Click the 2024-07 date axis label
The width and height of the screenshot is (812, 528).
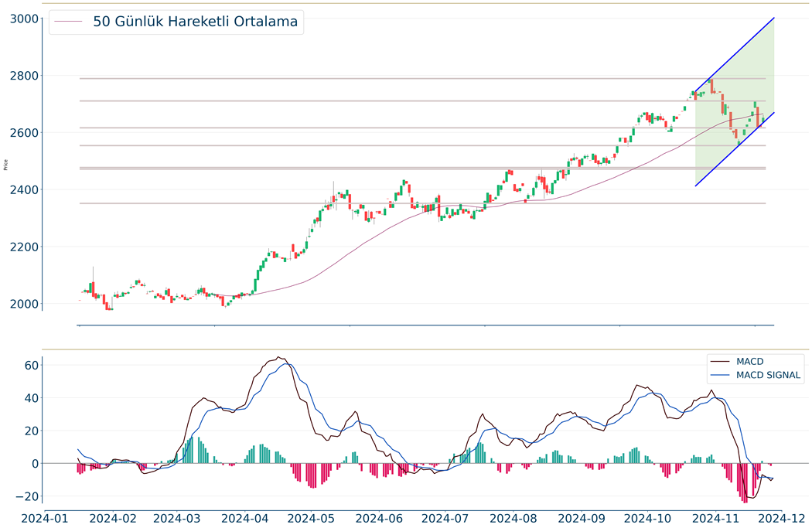pyautogui.click(x=445, y=518)
